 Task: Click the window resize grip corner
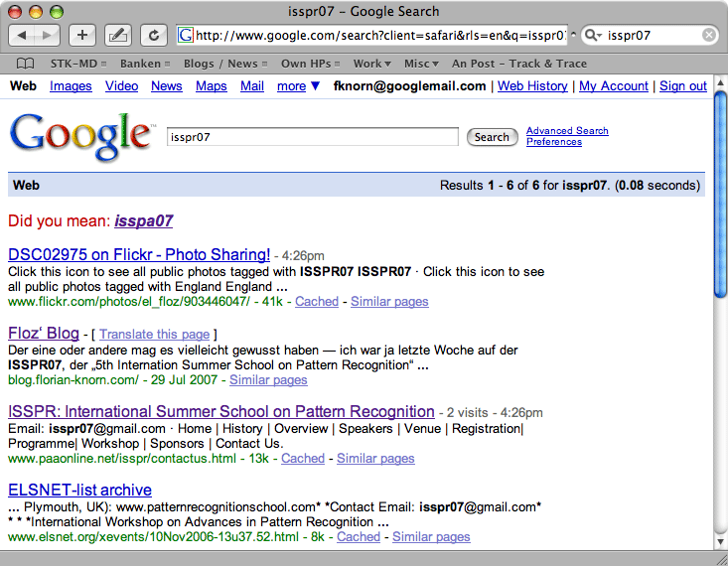point(721,559)
